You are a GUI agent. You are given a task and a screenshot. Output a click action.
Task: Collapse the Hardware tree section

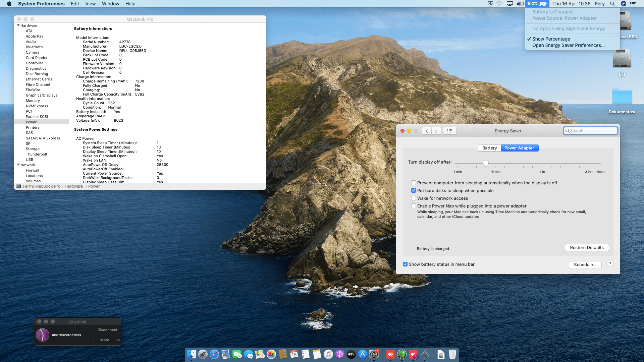pyautogui.click(x=18, y=25)
